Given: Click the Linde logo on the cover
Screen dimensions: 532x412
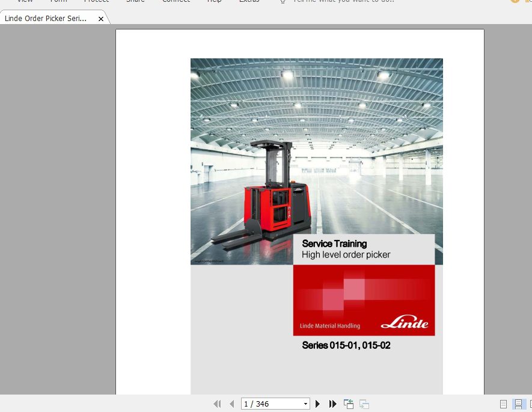Looking at the screenshot, I should [405, 323].
